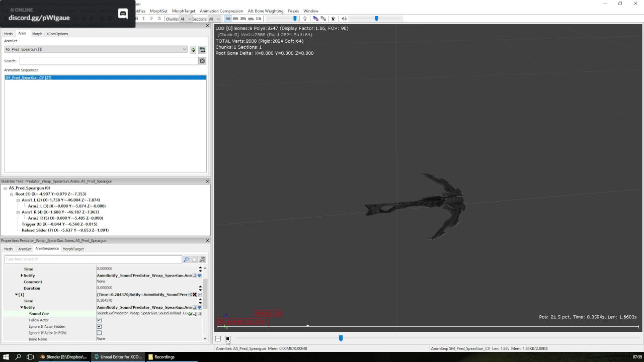Image resolution: width=644 pixels, height=362 pixels.
Task: Open the Animation Compression menu
Action: pos(221,11)
